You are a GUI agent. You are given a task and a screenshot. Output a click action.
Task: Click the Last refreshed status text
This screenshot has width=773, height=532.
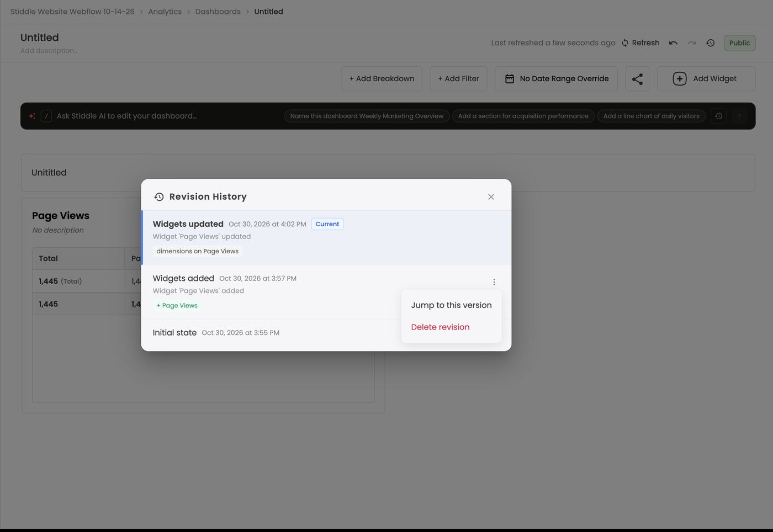coord(553,43)
